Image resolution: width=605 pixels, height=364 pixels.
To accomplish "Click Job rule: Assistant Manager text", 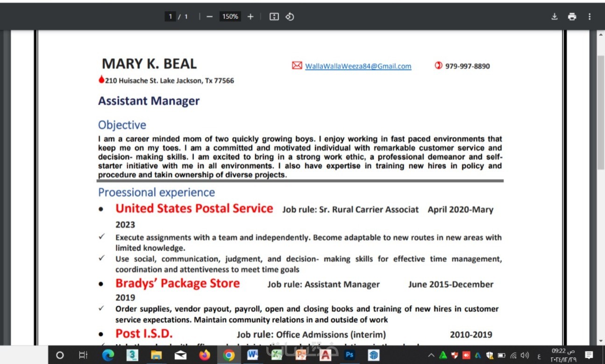I will tap(323, 285).
